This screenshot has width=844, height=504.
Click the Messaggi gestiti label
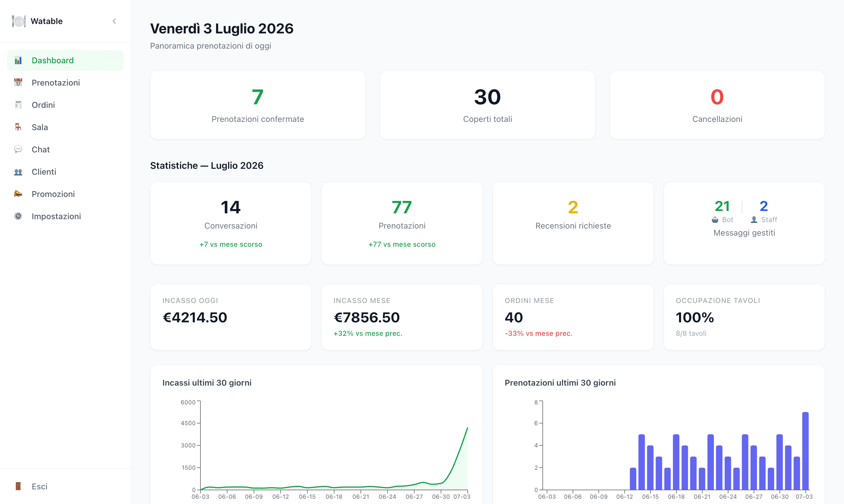(x=744, y=233)
